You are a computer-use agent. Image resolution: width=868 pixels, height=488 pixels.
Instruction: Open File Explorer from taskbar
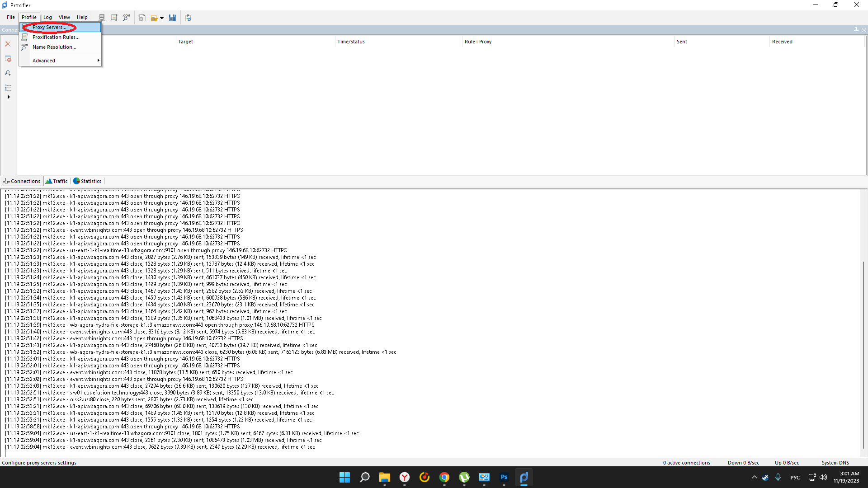tap(384, 477)
